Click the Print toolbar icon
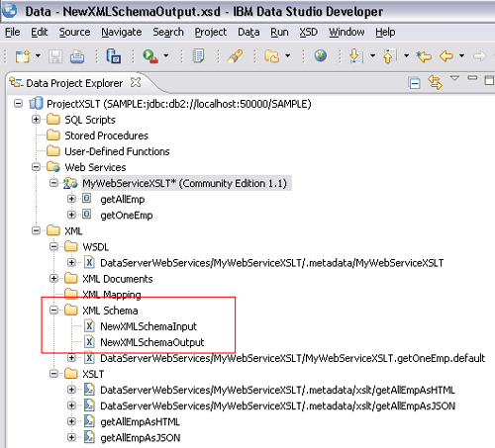 (77, 56)
